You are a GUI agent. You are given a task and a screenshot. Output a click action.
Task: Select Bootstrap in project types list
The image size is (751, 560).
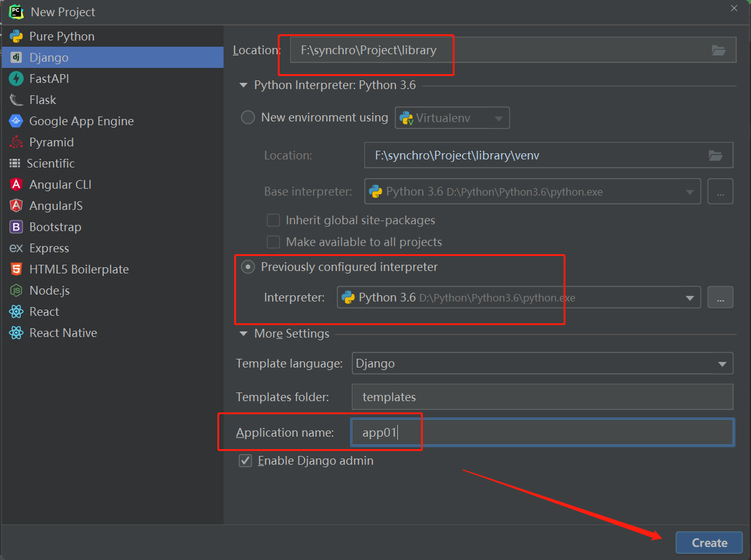point(112,227)
